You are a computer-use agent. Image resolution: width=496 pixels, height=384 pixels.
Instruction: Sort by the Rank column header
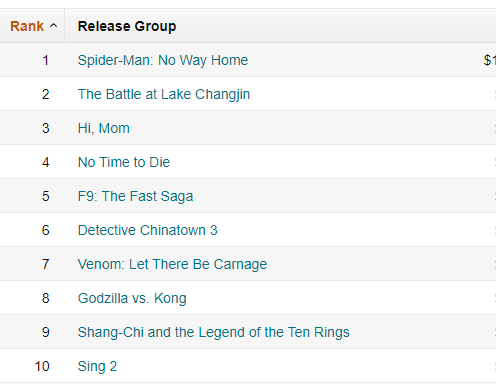click(x=27, y=26)
